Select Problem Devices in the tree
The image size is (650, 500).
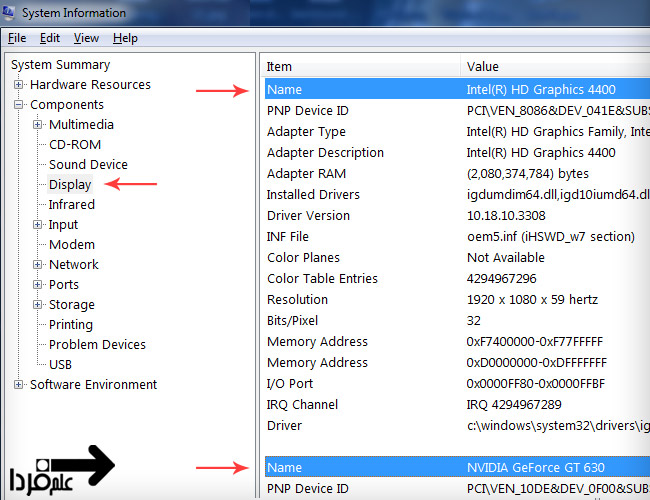pos(97,345)
